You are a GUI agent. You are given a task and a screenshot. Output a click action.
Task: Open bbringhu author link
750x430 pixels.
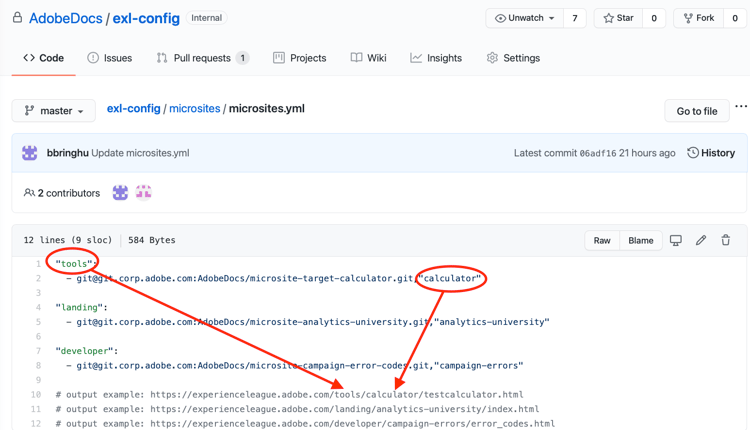point(67,153)
